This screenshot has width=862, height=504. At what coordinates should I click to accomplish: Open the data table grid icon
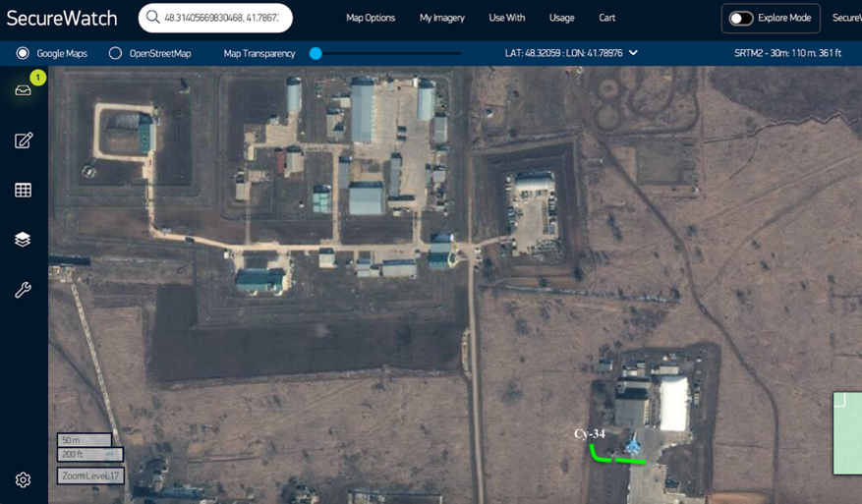tap(24, 190)
